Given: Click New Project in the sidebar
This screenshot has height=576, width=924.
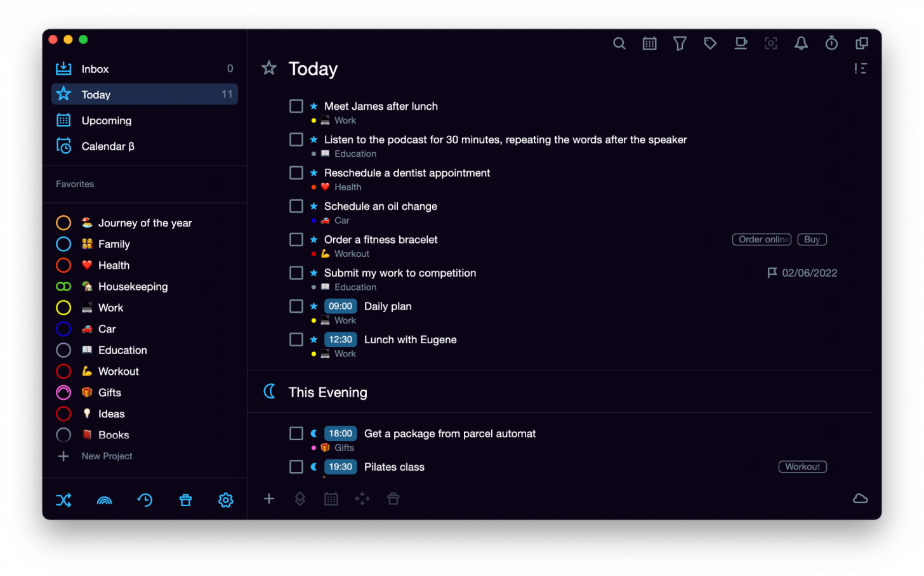Looking at the screenshot, I should pyautogui.click(x=107, y=455).
